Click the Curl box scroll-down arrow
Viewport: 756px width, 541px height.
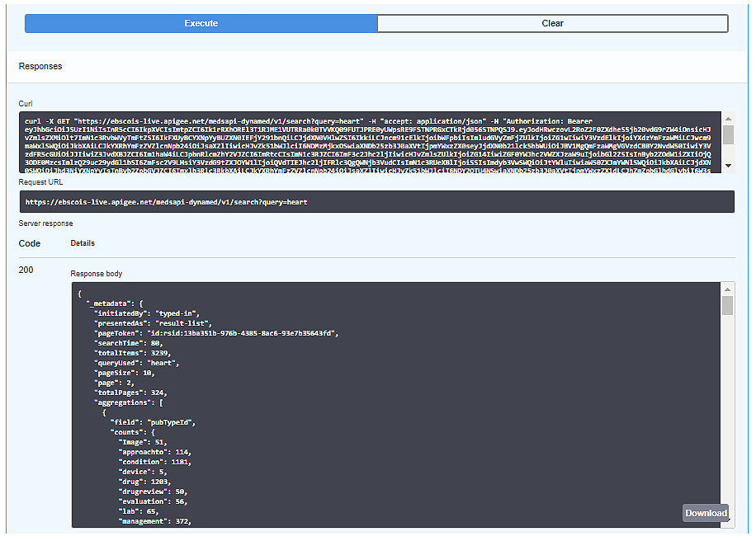pyautogui.click(x=728, y=166)
